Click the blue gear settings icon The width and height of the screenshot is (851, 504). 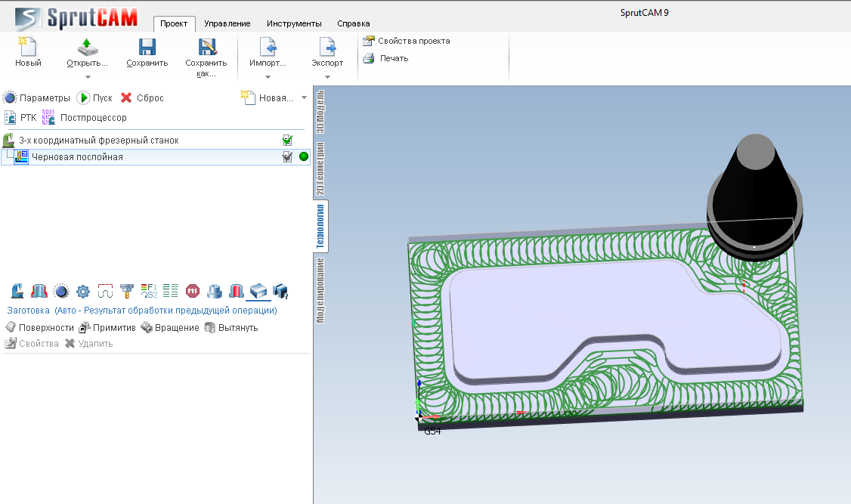point(83,291)
